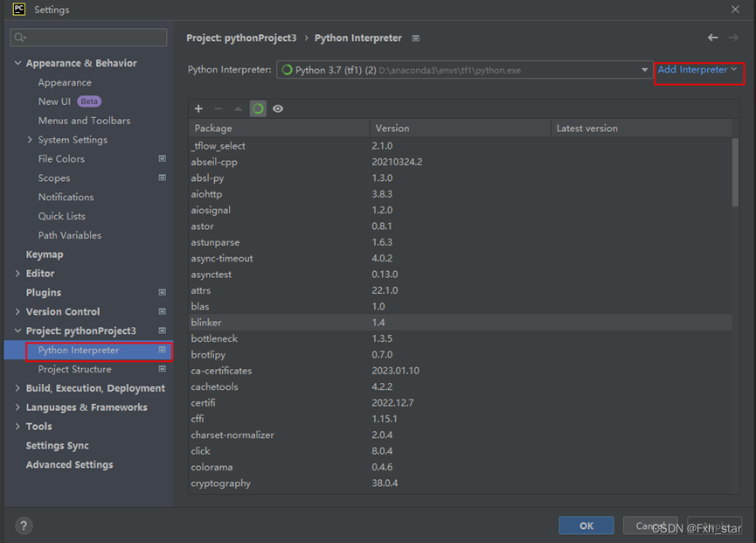Image resolution: width=756 pixels, height=543 pixels.
Task: Select the ca-certificates package row
Action: click(460, 371)
